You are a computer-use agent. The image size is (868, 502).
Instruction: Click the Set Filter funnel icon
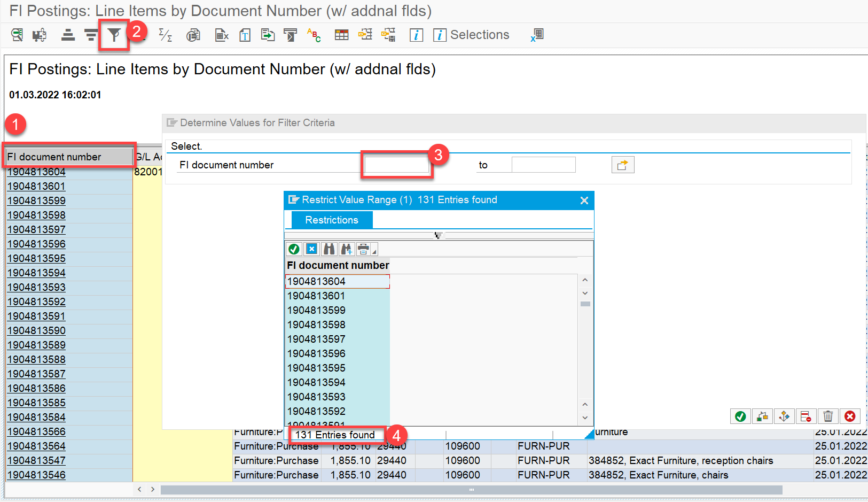click(x=114, y=35)
